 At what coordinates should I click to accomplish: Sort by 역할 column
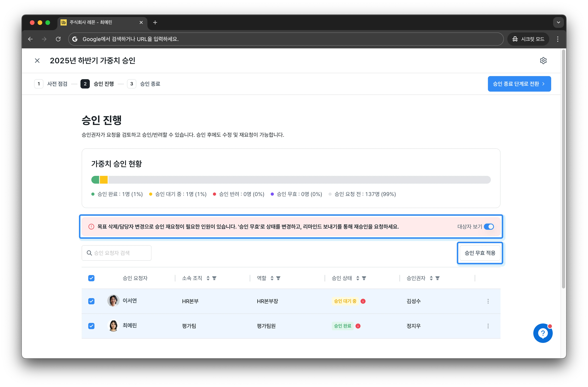coord(272,278)
